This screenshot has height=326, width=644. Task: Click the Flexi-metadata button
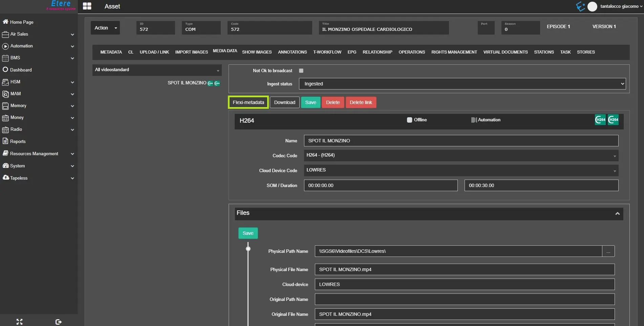coord(248,102)
